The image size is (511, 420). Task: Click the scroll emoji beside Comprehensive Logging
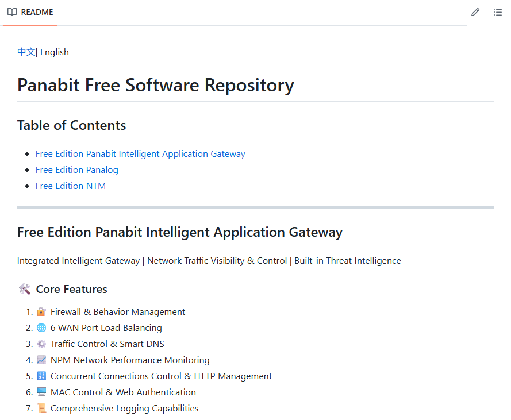point(41,408)
